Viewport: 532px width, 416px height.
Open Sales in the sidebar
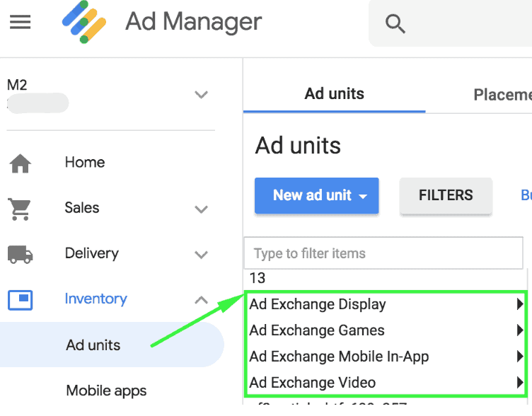82,208
